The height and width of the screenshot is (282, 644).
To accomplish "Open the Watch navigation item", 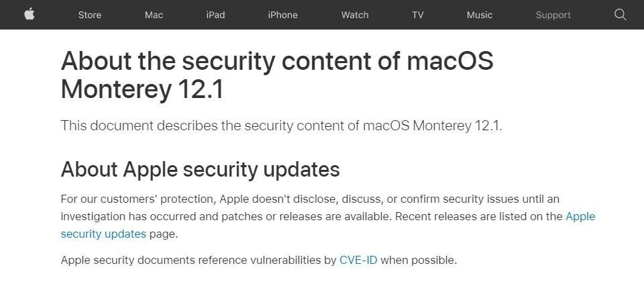I will coord(355,15).
